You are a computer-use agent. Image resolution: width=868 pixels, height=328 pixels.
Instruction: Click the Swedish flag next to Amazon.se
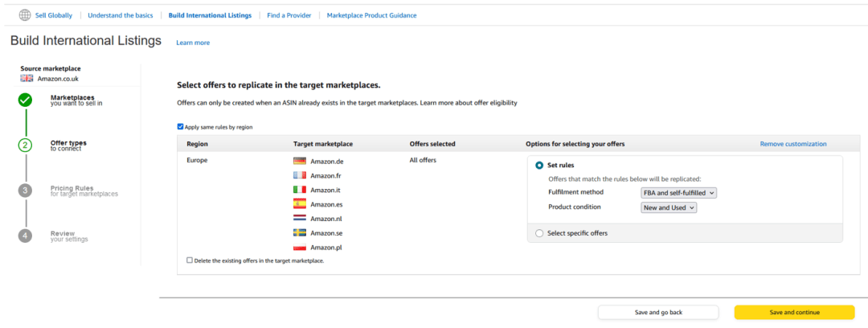click(x=300, y=233)
